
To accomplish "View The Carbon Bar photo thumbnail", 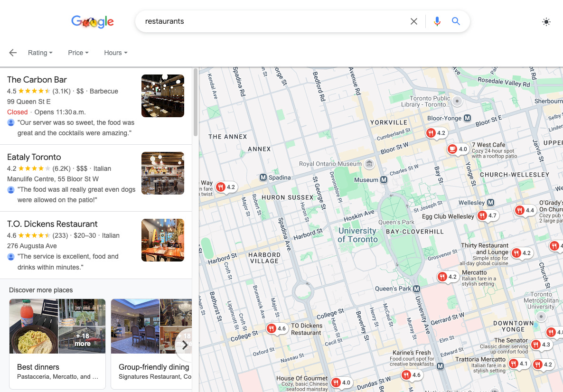I will 163,96.
